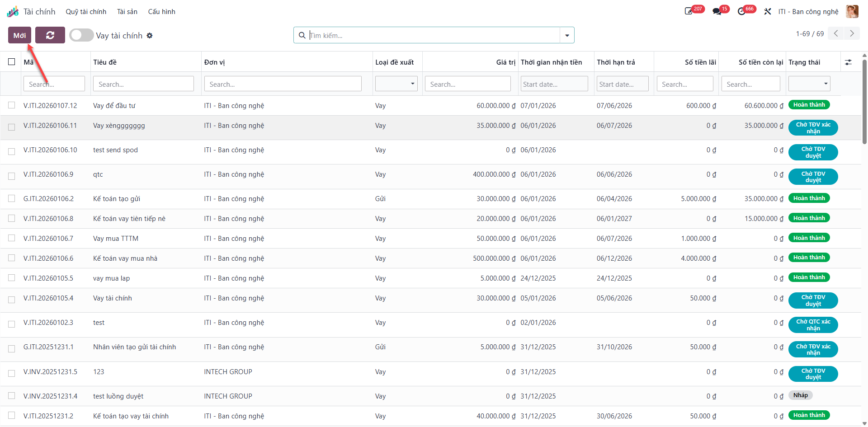Open the Tài sản menu

[x=127, y=11]
